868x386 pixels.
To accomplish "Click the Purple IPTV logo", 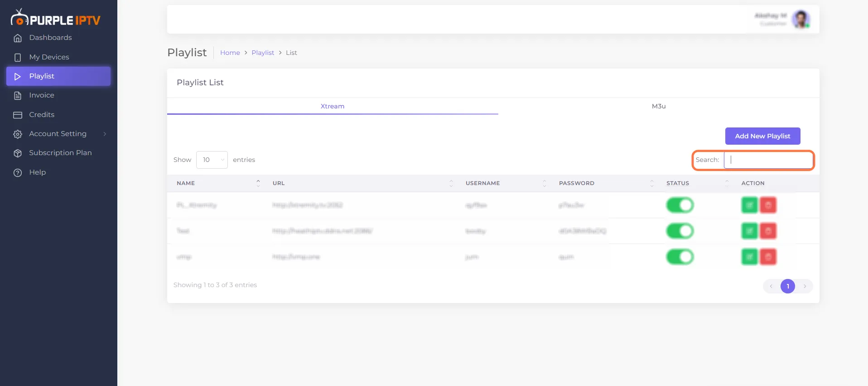I will tap(55, 18).
